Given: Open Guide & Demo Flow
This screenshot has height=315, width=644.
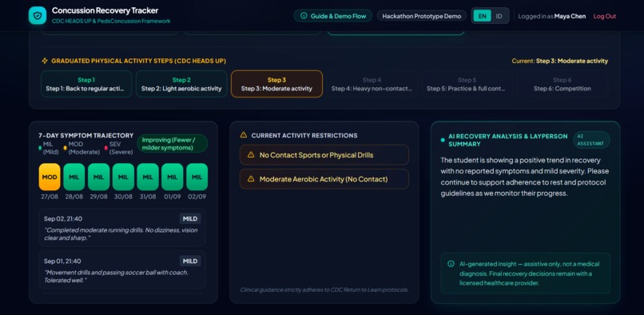Looking at the screenshot, I should (333, 16).
